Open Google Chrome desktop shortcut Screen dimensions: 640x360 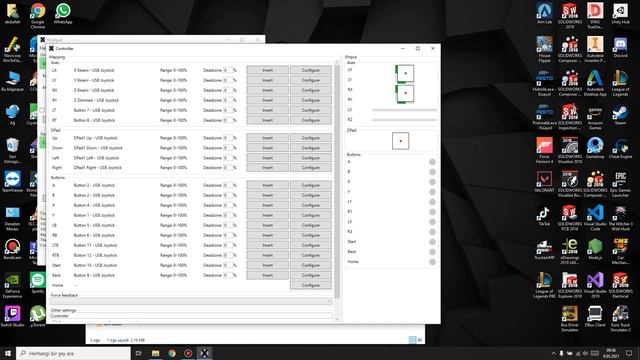[38, 15]
